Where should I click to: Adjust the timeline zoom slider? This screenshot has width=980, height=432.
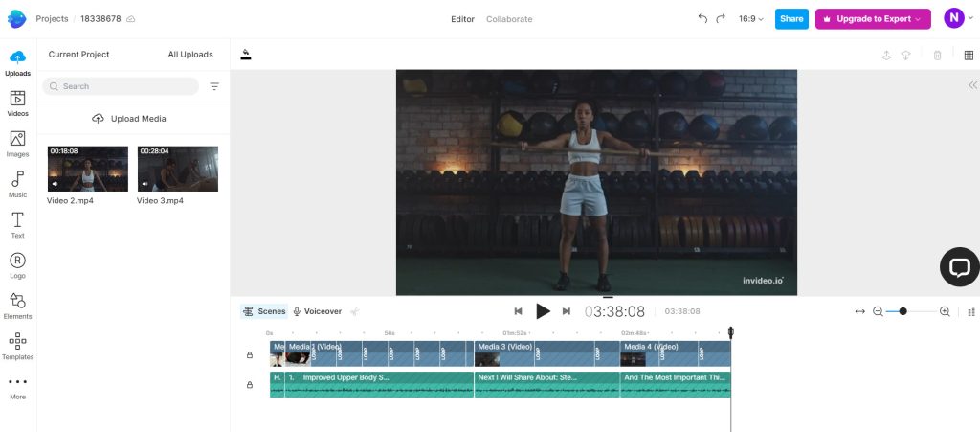[902, 311]
